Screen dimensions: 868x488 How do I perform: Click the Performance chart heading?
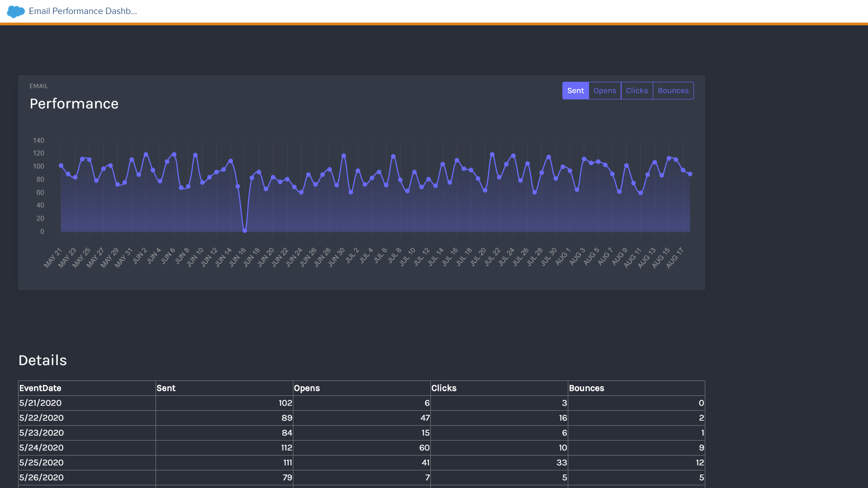tap(74, 103)
